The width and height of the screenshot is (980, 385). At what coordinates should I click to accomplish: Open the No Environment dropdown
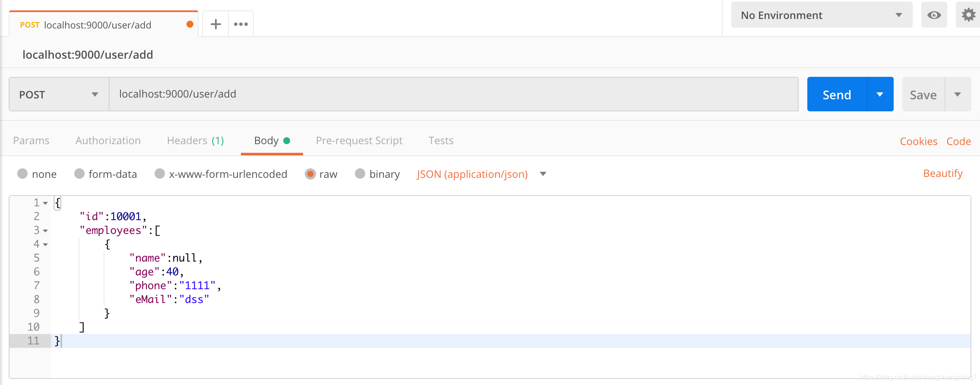822,15
